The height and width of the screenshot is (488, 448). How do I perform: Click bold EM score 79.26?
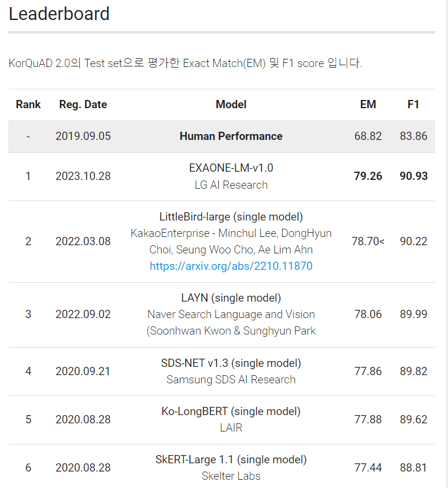[x=368, y=176]
